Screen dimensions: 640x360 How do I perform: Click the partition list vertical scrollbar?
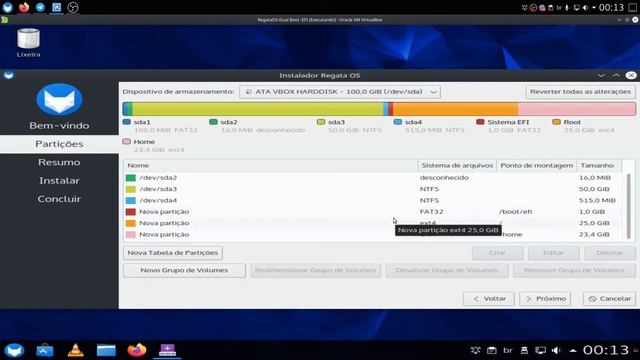(629, 206)
